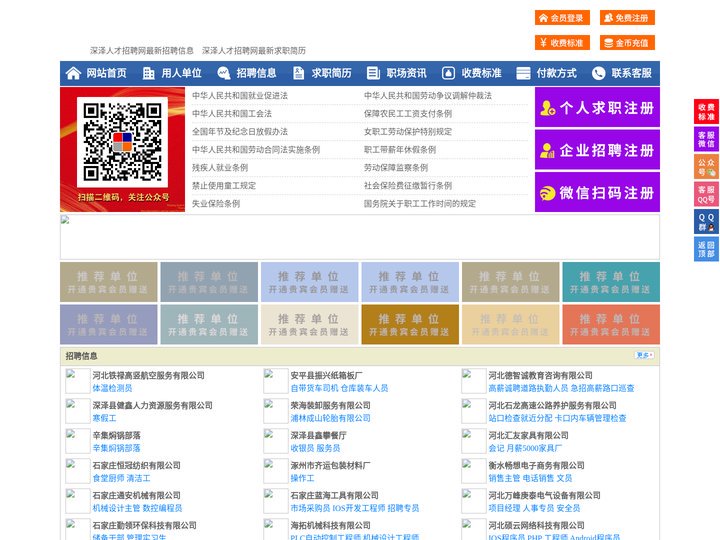Click the logo thumbnail for 河北铁禄高竖航空服务有限公司
Screen dimensions: 720x540
click(x=78, y=381)
